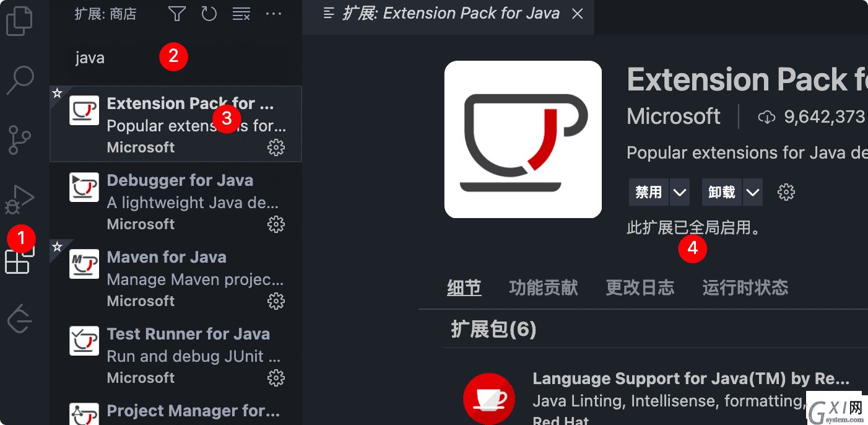Click the 禁用 disable button
Image resolution: width=868 pixels, height=425 pixels.
(648, 192)
